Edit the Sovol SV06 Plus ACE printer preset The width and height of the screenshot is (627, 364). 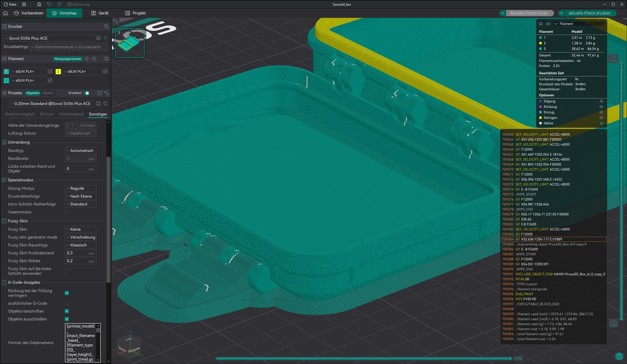[x=98, y=38]
